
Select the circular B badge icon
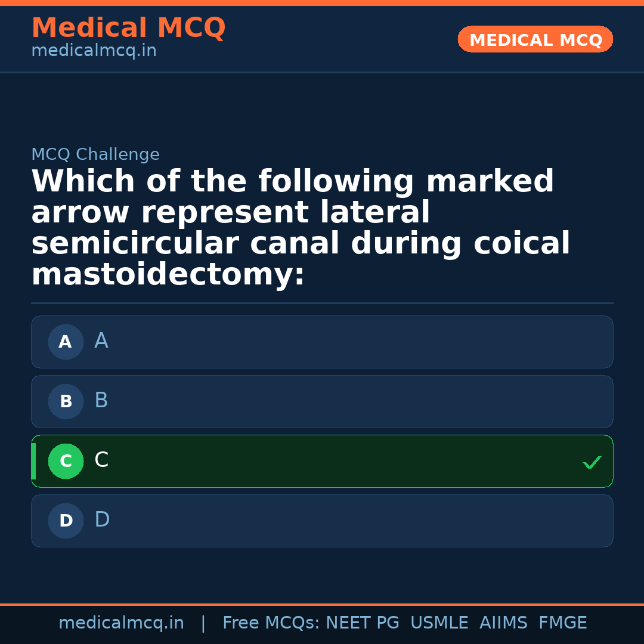(66, 401)
